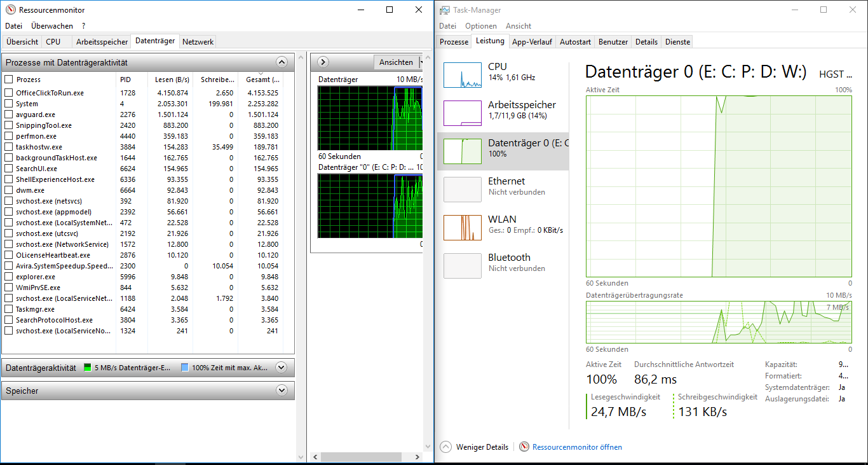The image size is (868, 465).
Task: Switch to the App-Verlauf tab
Action: click(x=532, y=41)
